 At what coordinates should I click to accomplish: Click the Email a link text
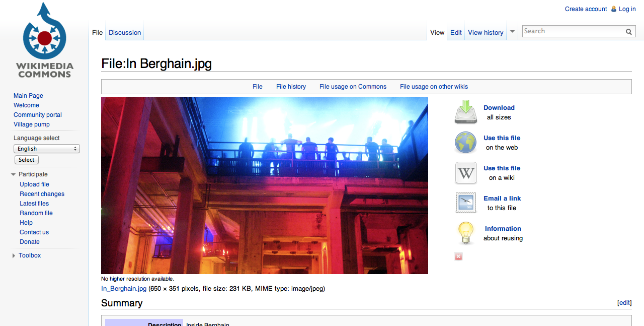[502, 199]
